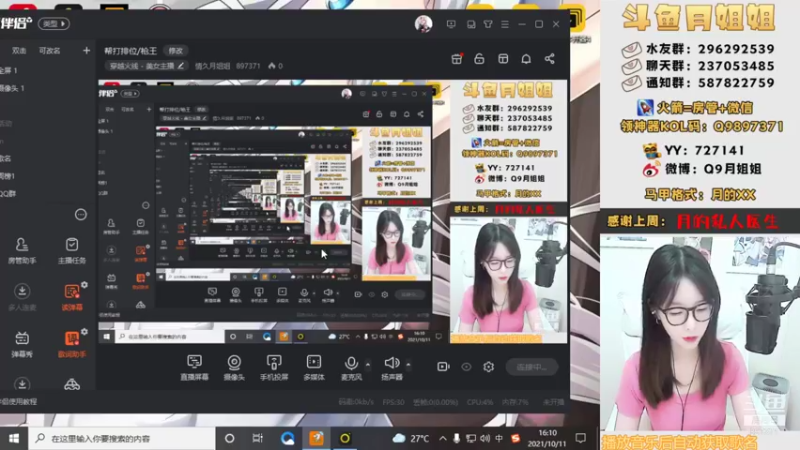Screen dimensions: 800x450
Task: Show hidden system tray icons
Action: [442, 438]
